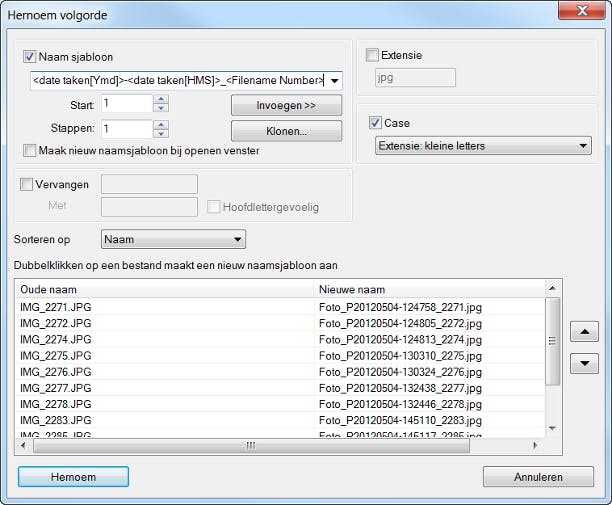Viewport: 612px width, 505px height.
Task: Increase the Stappen value with up arrow
Action: tap(161, 125)
